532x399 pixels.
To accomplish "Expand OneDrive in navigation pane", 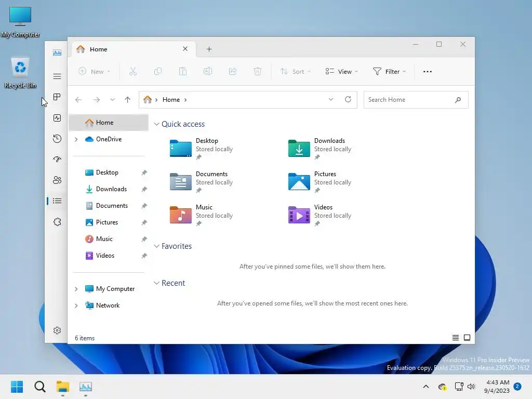I will pos(76,139).
